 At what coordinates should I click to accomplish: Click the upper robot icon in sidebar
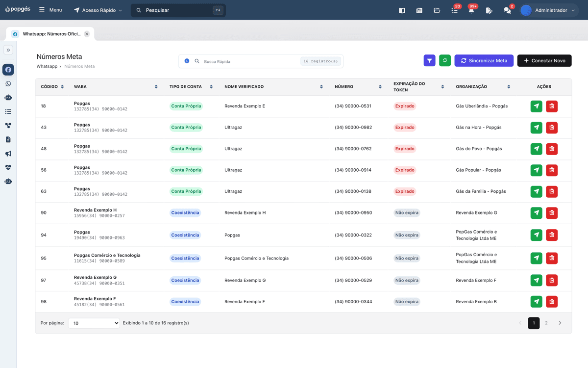click(8, 98)
